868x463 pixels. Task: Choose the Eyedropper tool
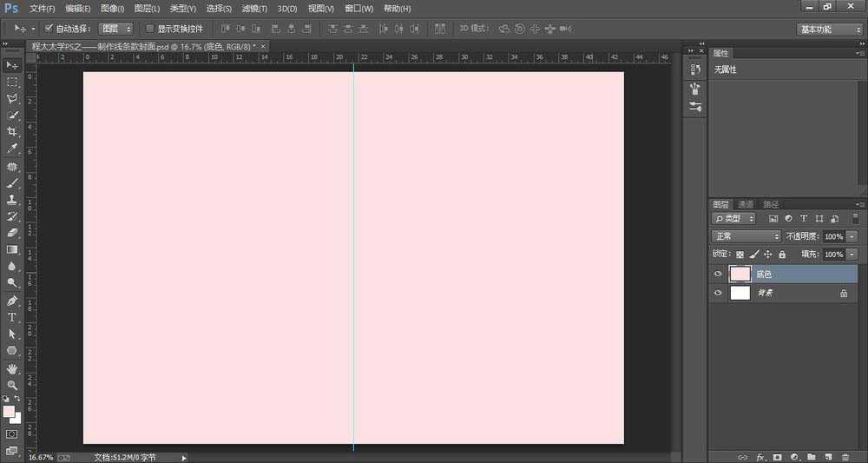[12, 149]
